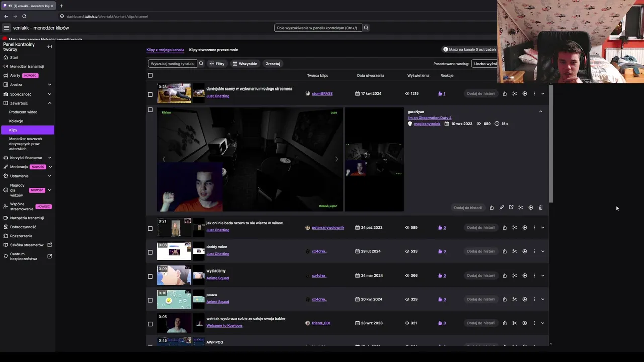
Task: Click the Wyszukaj według tytułu search field
Action: 173,64
